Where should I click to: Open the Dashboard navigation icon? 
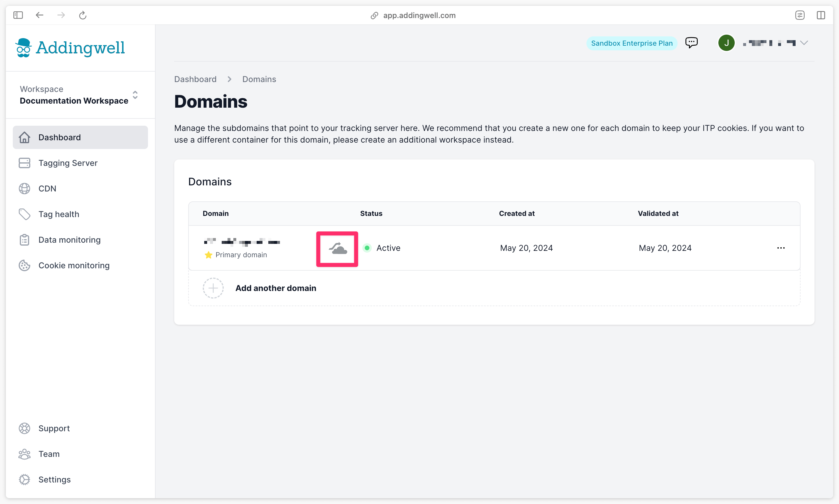coord(24,136)
